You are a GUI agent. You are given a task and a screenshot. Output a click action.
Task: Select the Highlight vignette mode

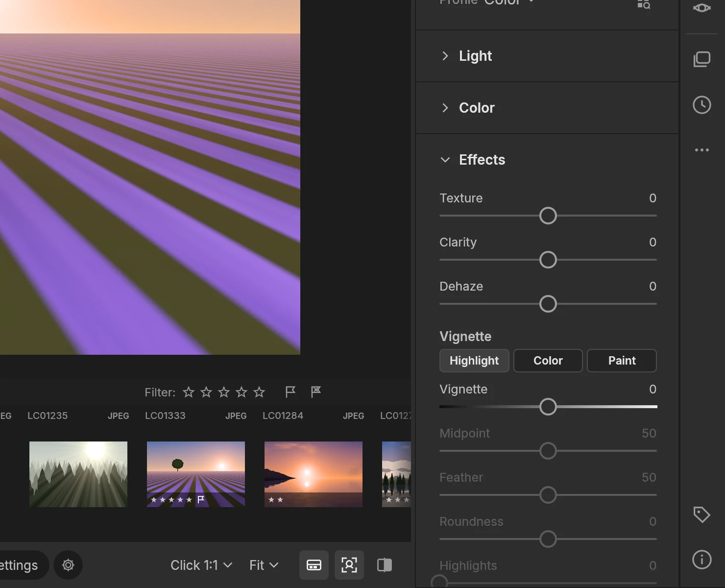click(474, 361)
